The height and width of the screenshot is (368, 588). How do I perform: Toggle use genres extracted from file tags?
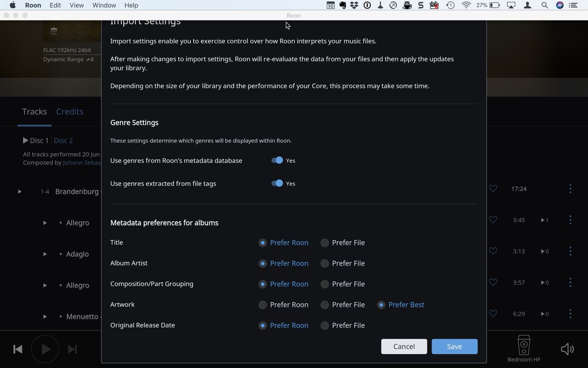point(277,184)
